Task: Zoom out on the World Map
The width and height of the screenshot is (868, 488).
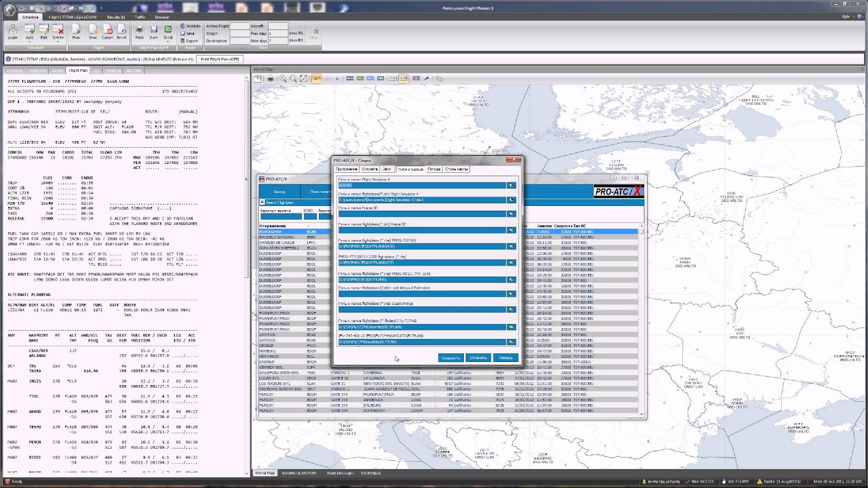Action: (293, 79)
